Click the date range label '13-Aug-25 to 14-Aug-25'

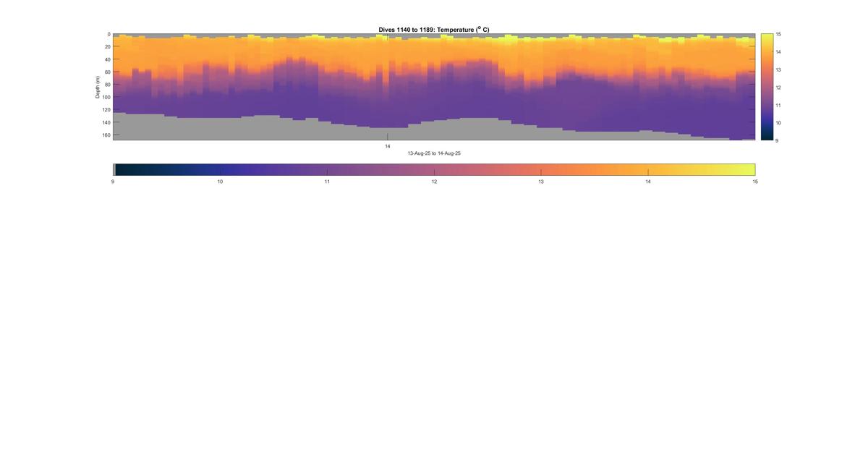[434, 153]
